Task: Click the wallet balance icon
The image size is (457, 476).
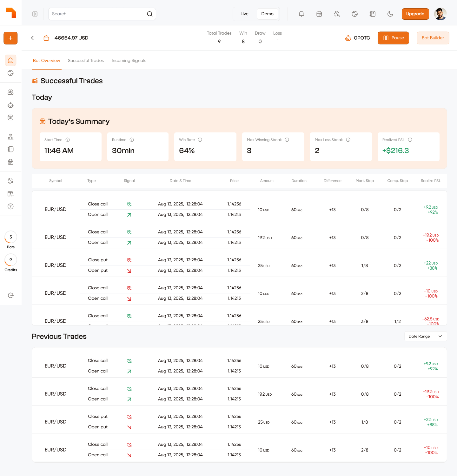Action: (46, 38)
